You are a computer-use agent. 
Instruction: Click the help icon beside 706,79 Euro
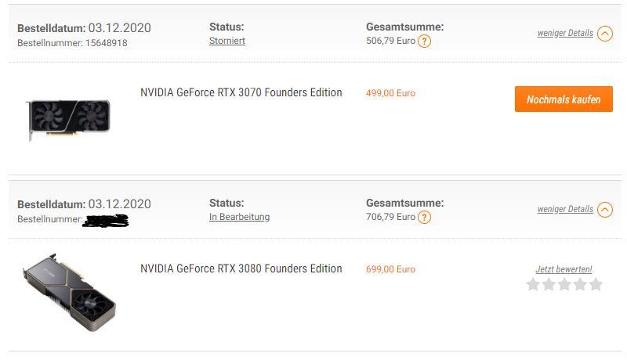[424, 218]
